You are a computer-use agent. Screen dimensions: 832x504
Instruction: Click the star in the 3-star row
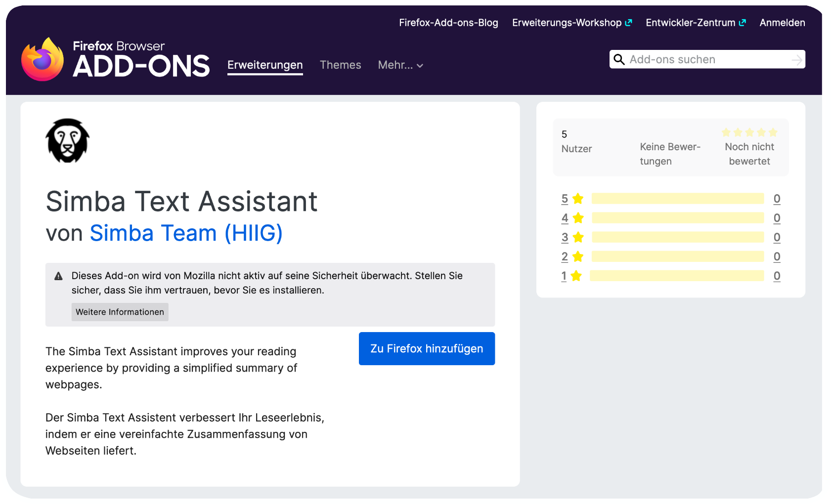click(578, 237)
